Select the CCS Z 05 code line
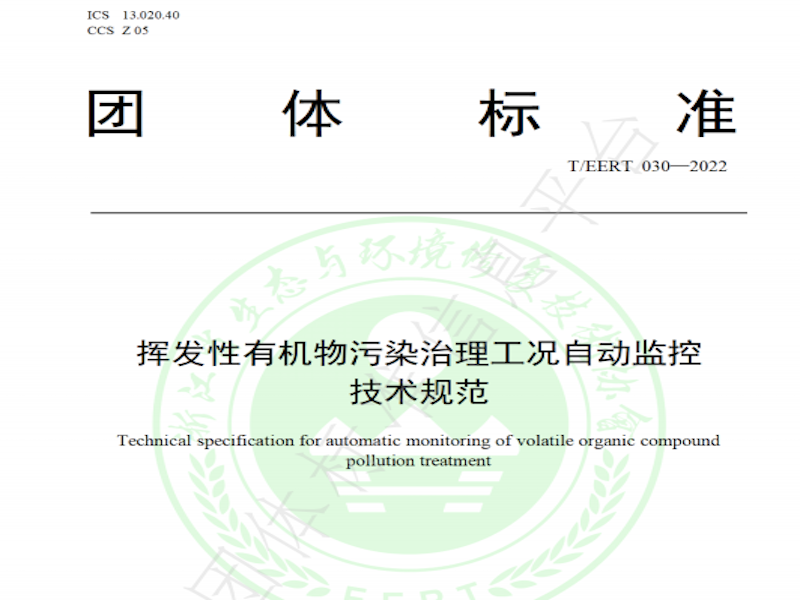The width and height of the screenshot is (800, 600). click(x=118, y=31)
